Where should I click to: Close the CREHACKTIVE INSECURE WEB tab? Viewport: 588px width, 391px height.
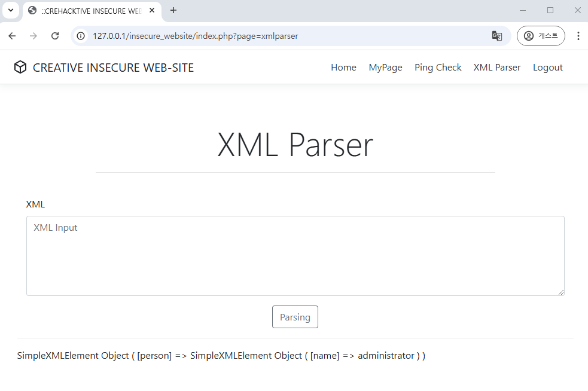coord(152,11)
